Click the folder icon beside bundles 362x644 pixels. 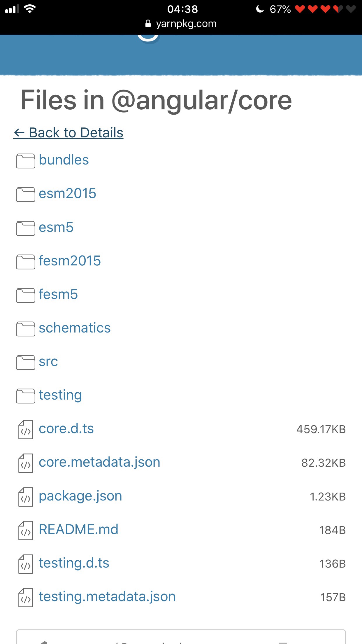click(25, 161)
